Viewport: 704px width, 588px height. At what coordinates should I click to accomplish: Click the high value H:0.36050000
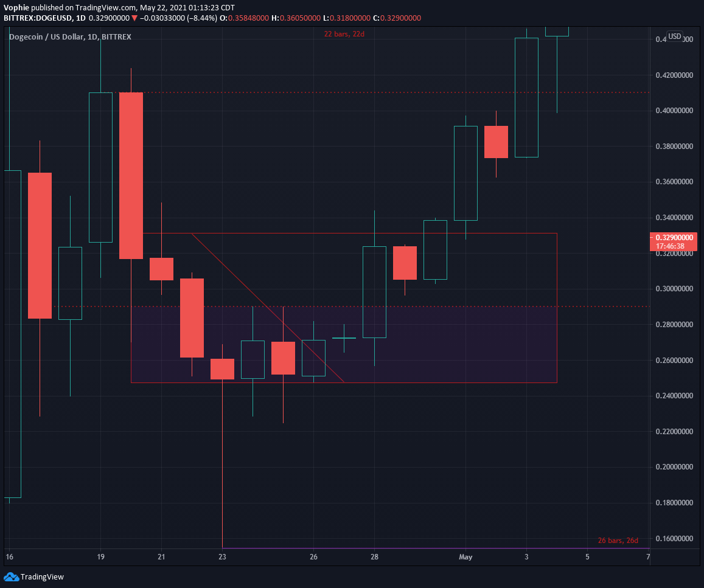(296, 18)
